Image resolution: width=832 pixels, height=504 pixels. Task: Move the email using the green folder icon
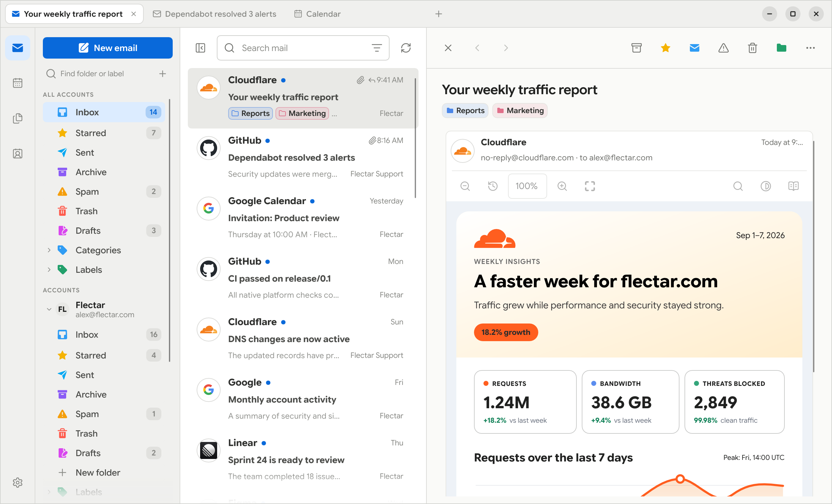[781, 48]
